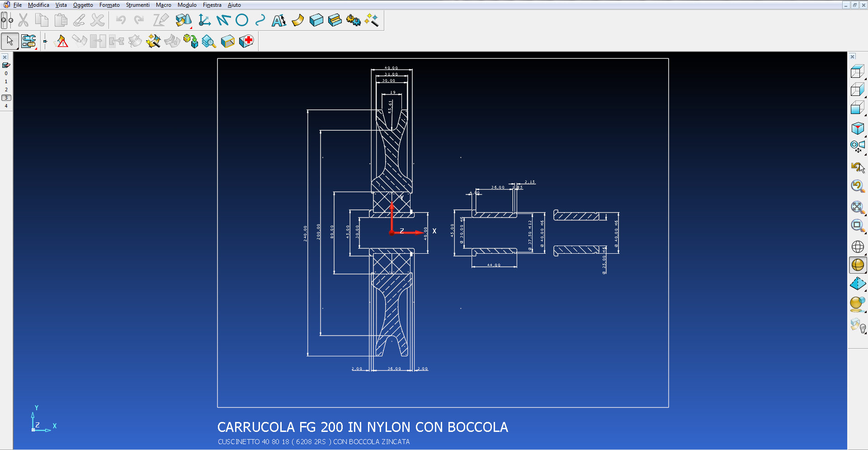Click the solid doctor red cross icon
The height and width of the screenshot is (450, 868).
point(246,41)
